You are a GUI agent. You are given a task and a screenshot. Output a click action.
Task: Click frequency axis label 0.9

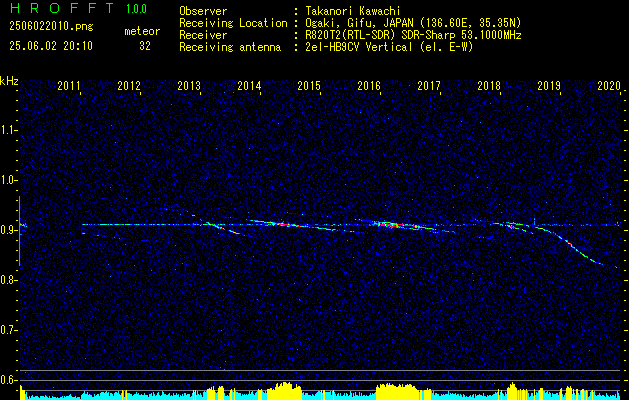(x=8, y=230)
